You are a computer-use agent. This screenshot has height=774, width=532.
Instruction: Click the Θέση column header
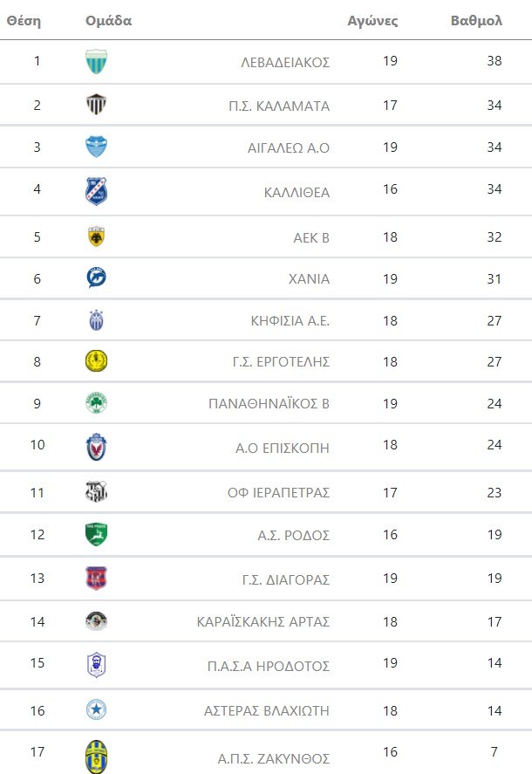point(24,21)
